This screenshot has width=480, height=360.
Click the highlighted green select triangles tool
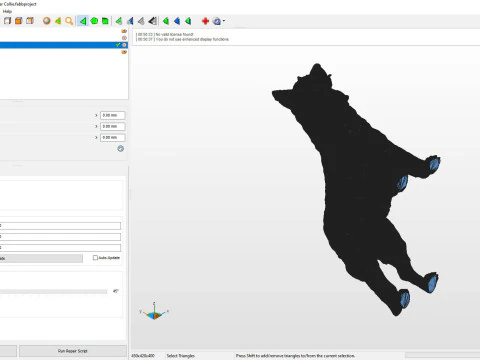(82, 21)
